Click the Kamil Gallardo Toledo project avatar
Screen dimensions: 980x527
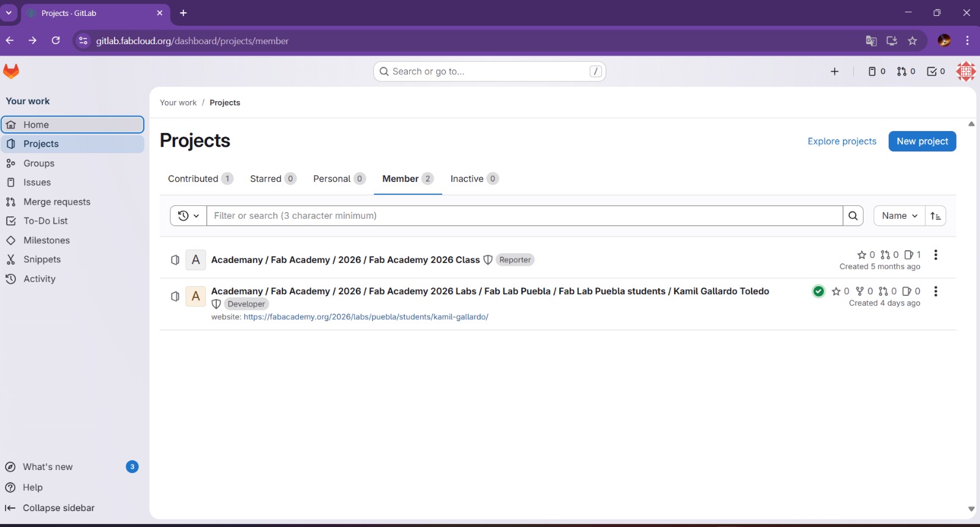[x=196, y=297]
